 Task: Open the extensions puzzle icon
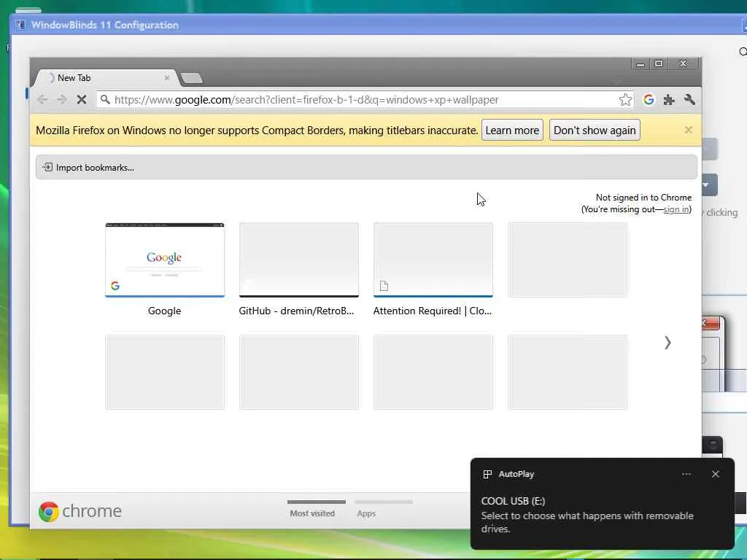click(x=669, y=99)
